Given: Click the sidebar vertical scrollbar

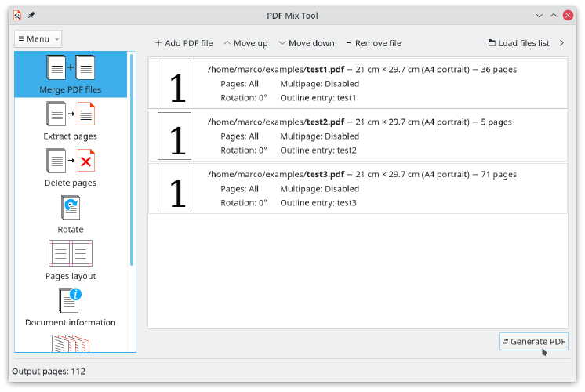Looking at the screenshot, I should 131,161.
